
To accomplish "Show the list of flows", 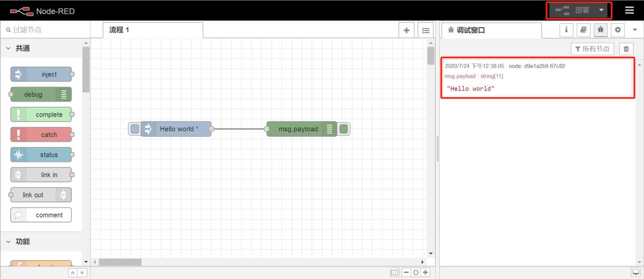I will coord(426,30).
